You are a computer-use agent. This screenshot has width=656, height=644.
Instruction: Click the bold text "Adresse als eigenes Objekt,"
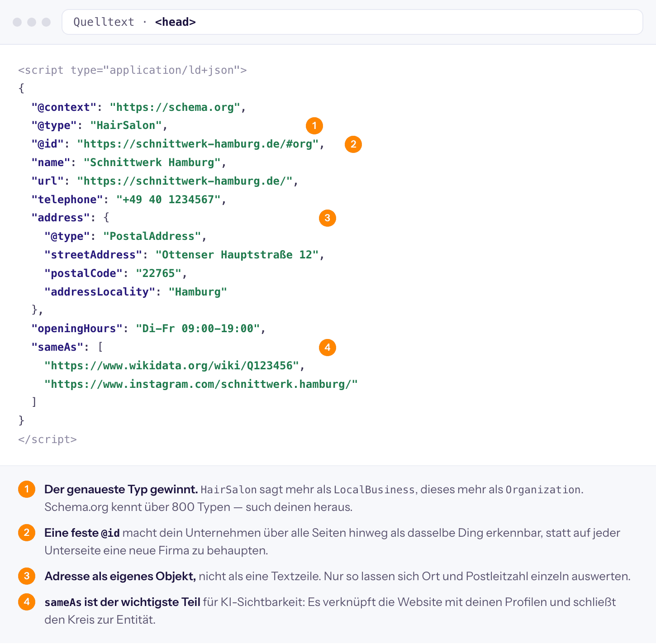[x=120, y=576]
